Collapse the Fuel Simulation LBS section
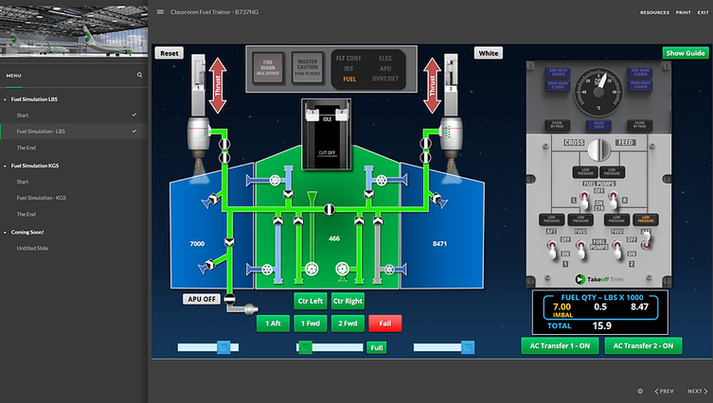This screenshot has height=403, width=713. [5, 99]
